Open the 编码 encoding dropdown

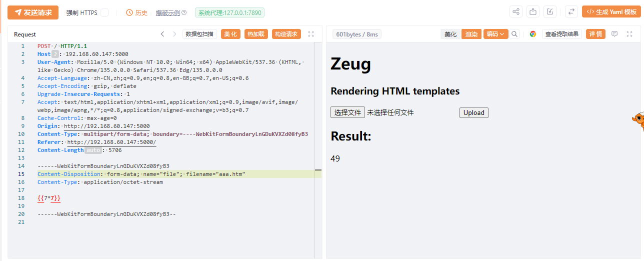pyautogui.click(x=495, y=34)
